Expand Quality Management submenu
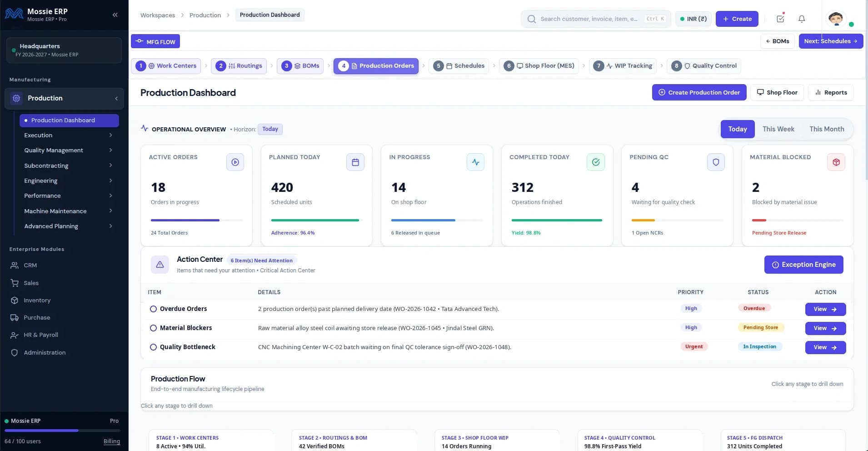The width and height of the screenshot is (868, 451). tap(68, 150)
